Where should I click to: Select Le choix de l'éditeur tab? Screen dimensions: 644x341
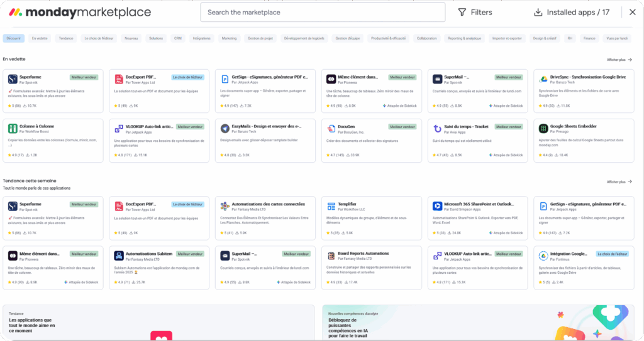99,38
